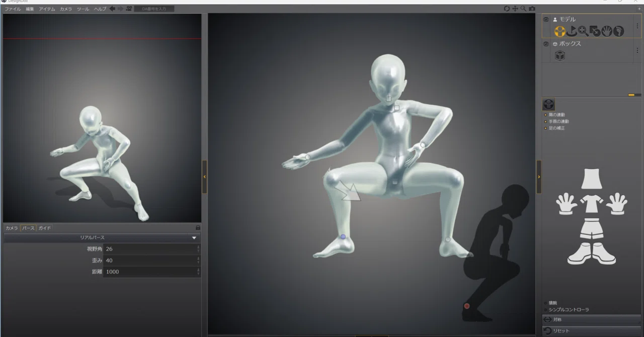644x337 pixels.
Task: Click the rotate camera icon
Action: [507, 9]
